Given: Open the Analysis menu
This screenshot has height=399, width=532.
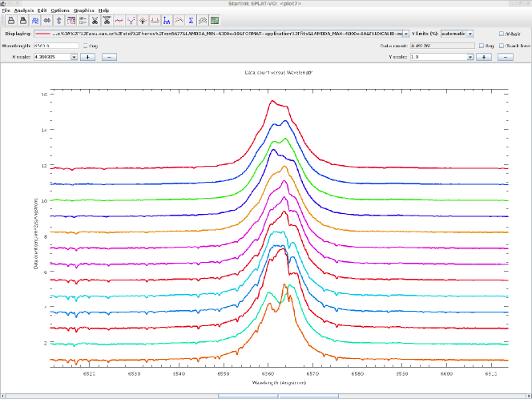Looking at the screenshot, I should [x=24, y=10].
